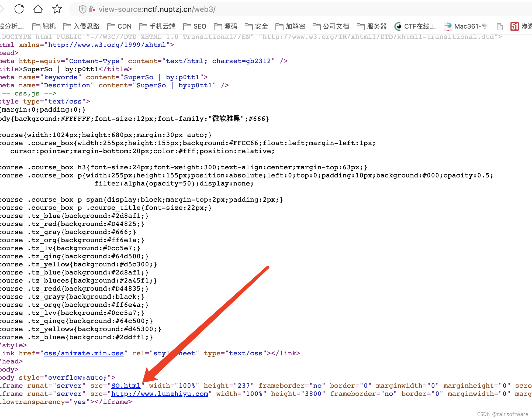Click the red 51 bookmark icon
This screenshot has width=532, height=419.
tap(514, 26)
